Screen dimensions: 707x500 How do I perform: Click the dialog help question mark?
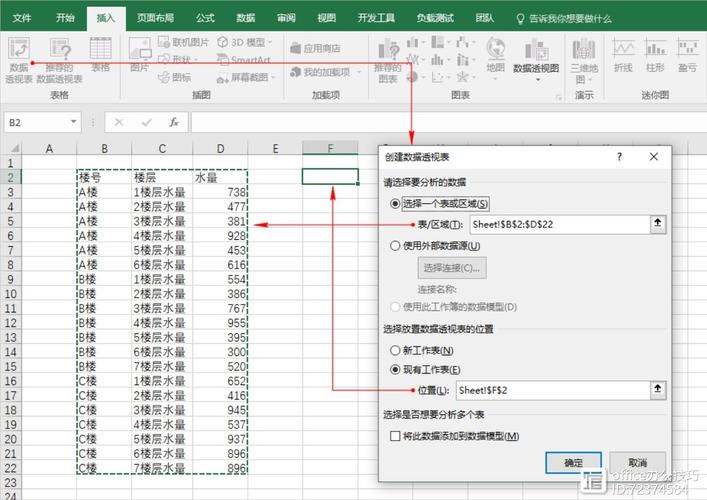point(619,157)
